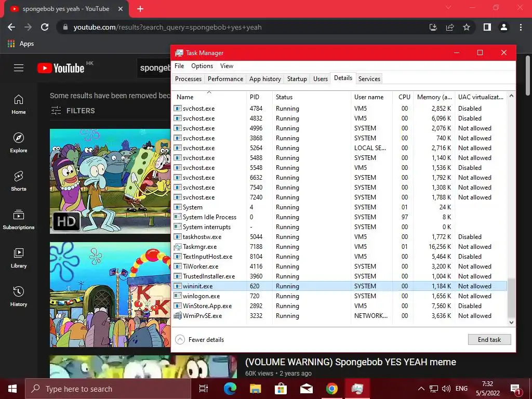Select svchost.exe with PID 4784
This screenshot has height=399, width=532.
point(340,109)
